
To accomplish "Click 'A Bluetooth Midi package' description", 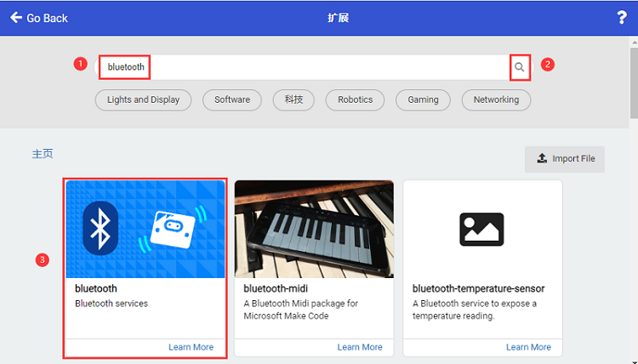I will (300, 310).
